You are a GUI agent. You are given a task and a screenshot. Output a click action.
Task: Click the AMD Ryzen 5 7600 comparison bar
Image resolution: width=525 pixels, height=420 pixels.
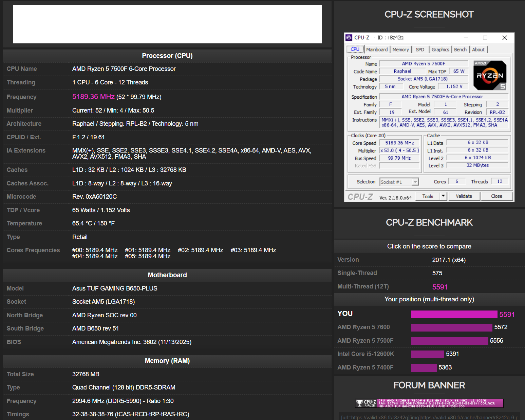451,327
